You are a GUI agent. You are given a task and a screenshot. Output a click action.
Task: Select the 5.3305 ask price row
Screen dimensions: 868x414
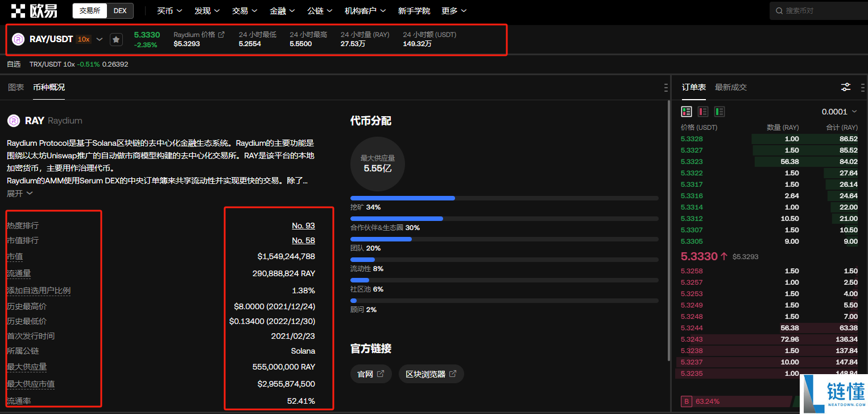[769, 241]
